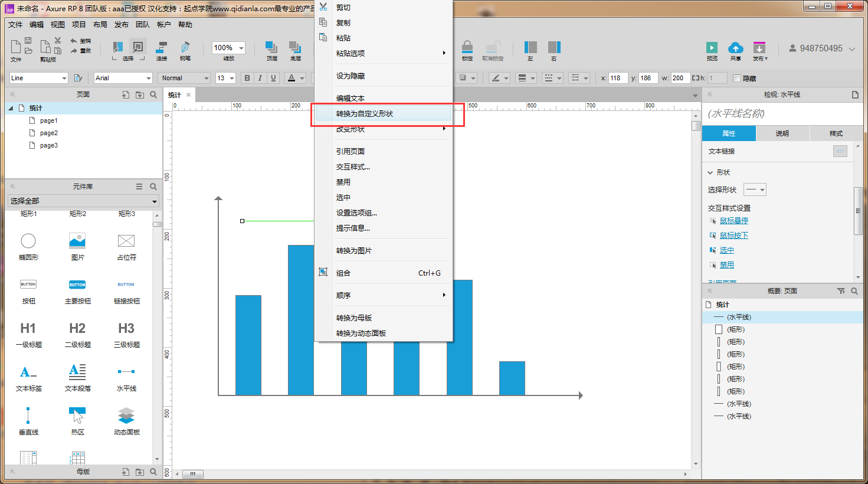Click the 选中 interaction style link
Viewport: 868px width, 484px height.
coord(726,250)
